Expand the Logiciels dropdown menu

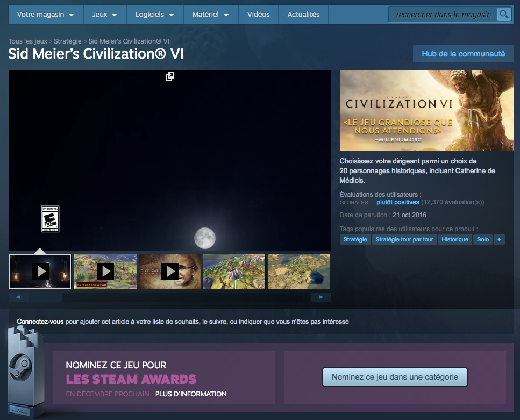155,15
